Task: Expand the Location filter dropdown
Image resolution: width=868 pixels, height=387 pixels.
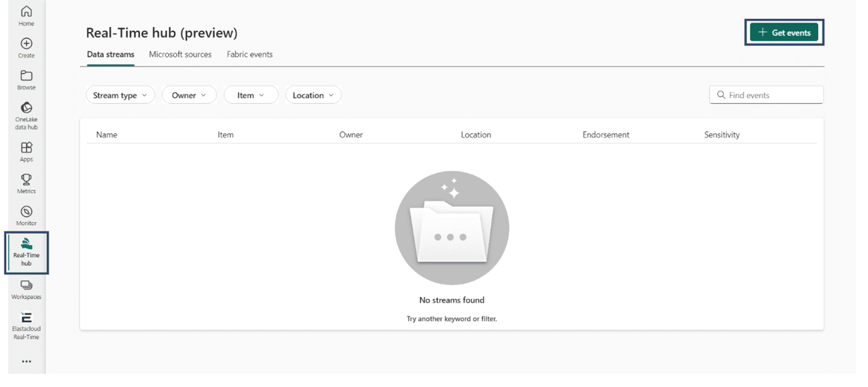Action: click(313, 95)
